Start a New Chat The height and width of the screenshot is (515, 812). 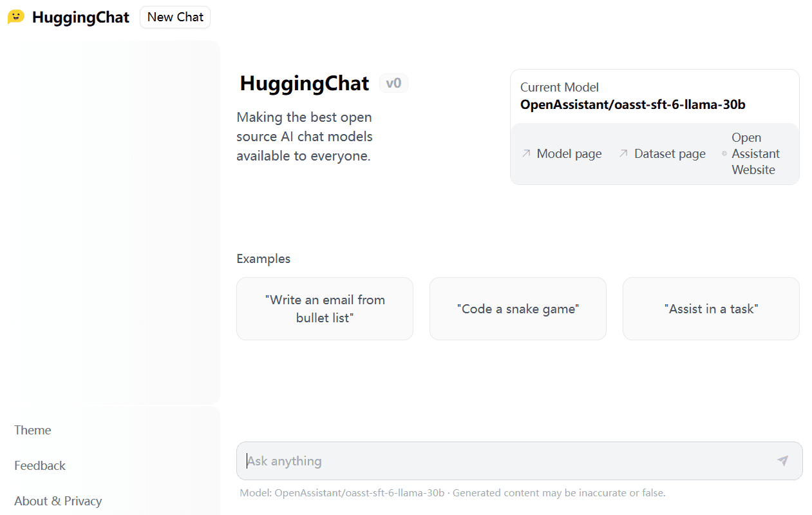pos(175,17)
